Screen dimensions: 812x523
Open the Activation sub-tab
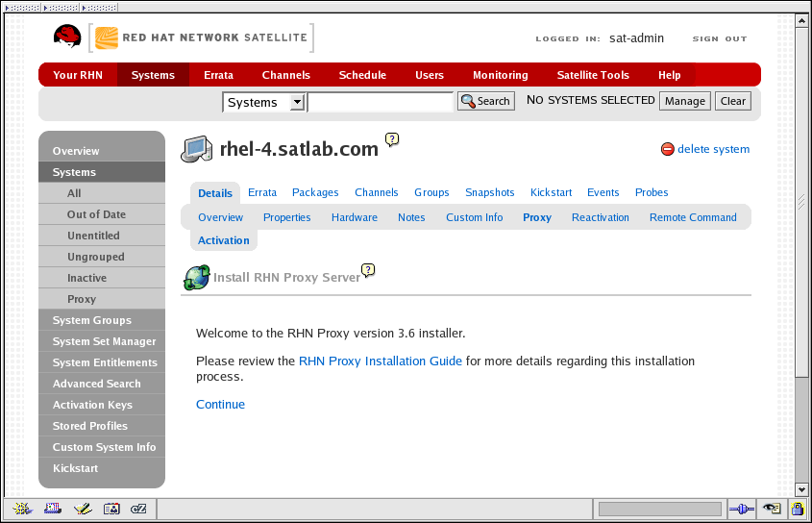pyautogui.click(x=224, y=240)
